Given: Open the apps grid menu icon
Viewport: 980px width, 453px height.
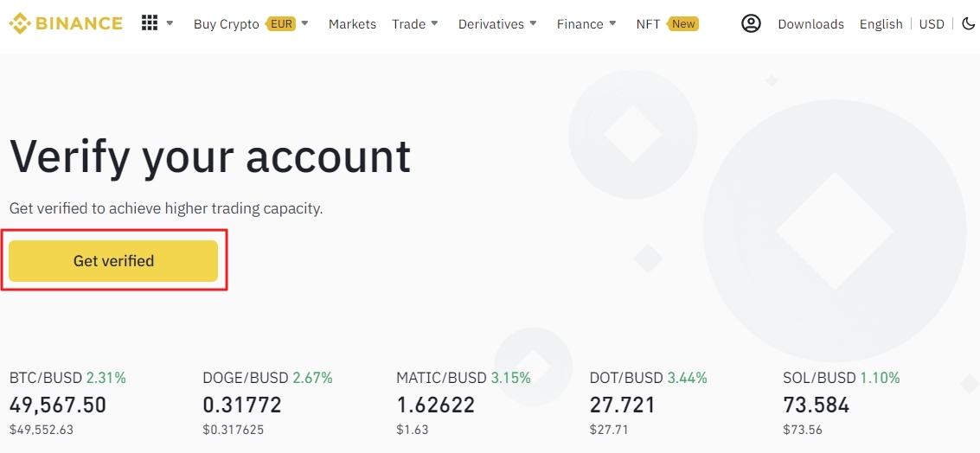Looking at the screenshot, I should [150, 23].
